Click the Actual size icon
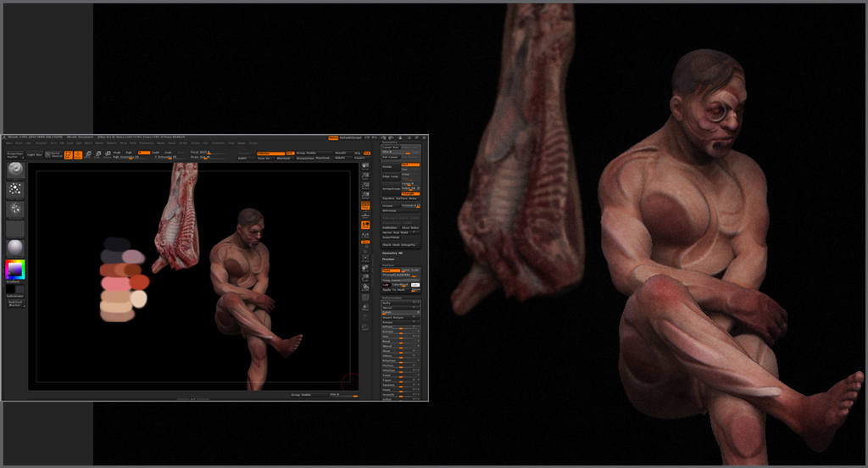 365,186
